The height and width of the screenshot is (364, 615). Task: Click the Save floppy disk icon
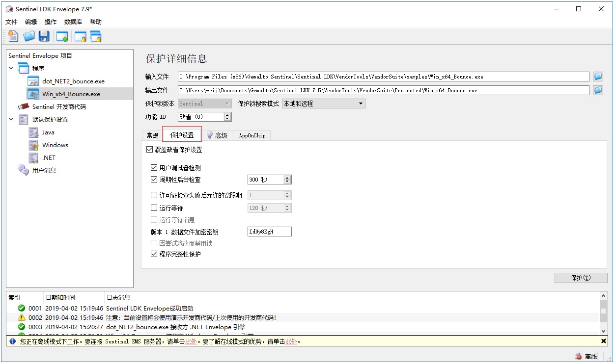click(44, 36)
